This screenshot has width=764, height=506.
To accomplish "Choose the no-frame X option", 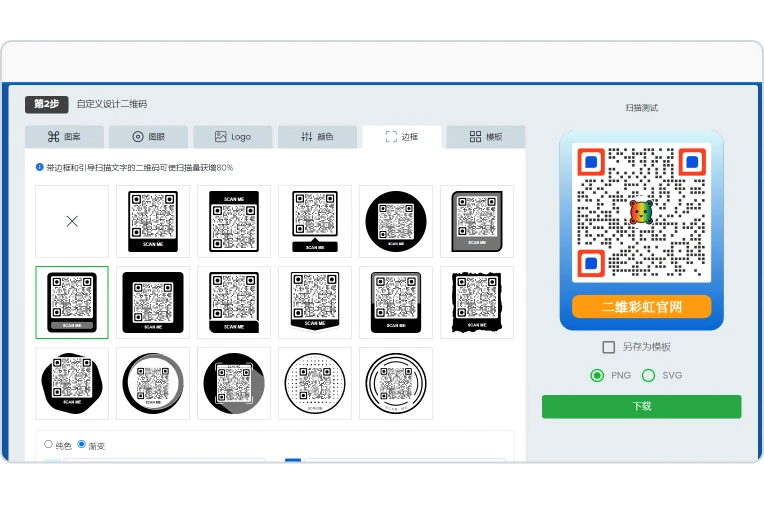I will [72, 221].
